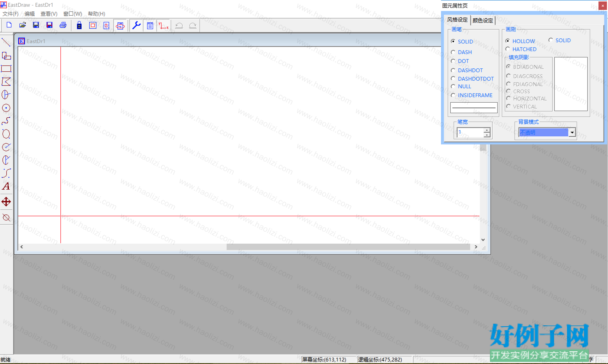Screen dimensions: 608x364
Task: Open the 背景模式 dropdown arrow
Action: point(572,132)
